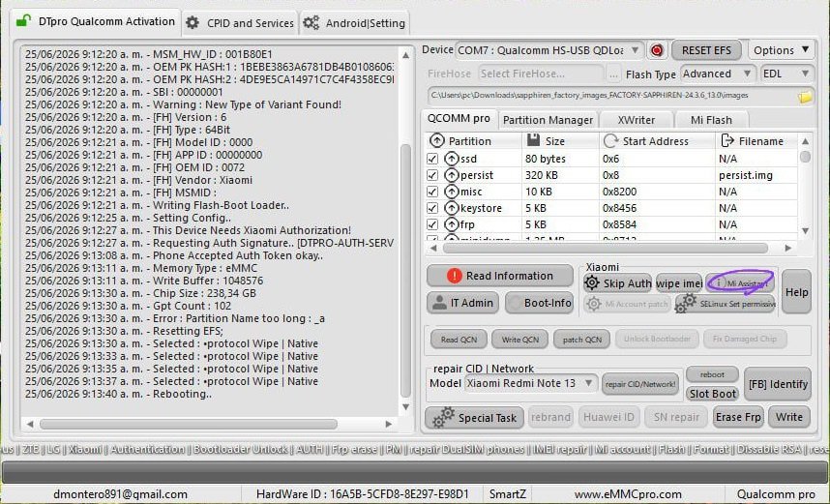Open the Device COM port dropdown

[x=548, y=50]
